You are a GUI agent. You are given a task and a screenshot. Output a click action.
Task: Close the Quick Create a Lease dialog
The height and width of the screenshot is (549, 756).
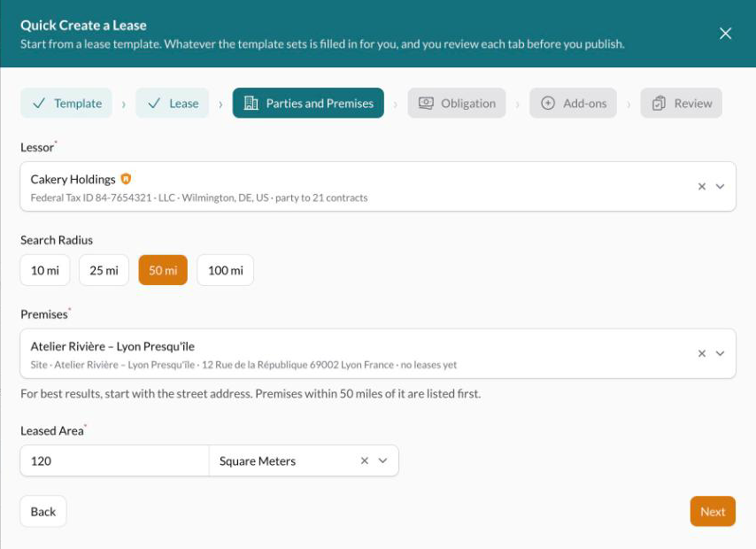(x=725, y=34)
